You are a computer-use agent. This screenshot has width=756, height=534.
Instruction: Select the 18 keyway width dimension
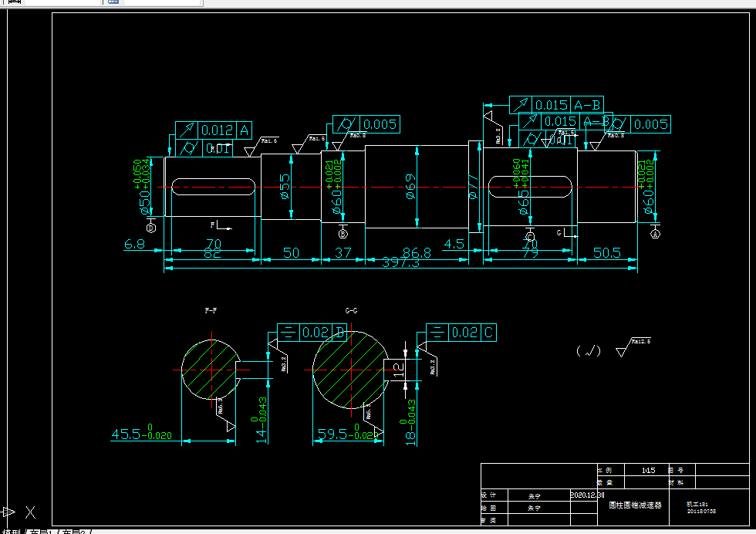tap(410, 422)
